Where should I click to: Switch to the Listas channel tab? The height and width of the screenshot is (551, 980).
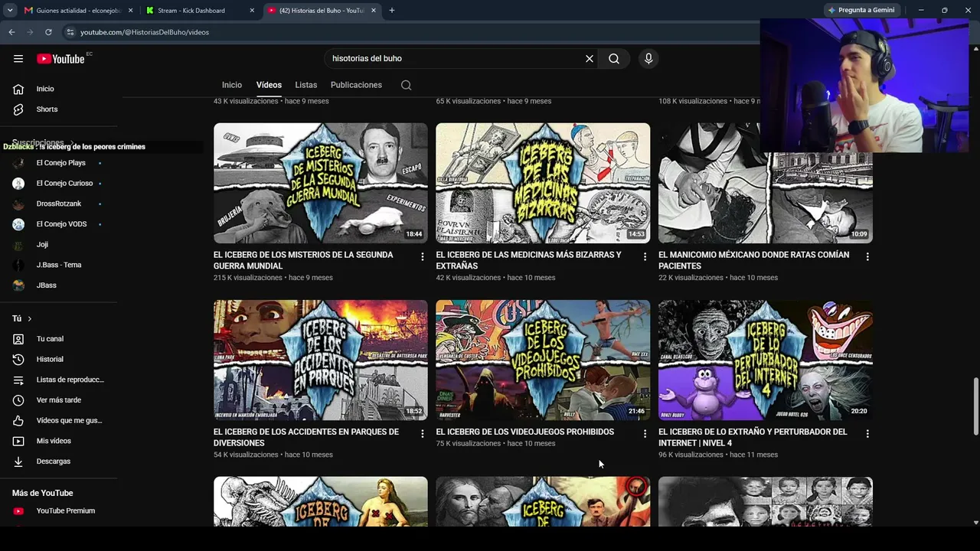pyautogui.click(x=306, y=85)
